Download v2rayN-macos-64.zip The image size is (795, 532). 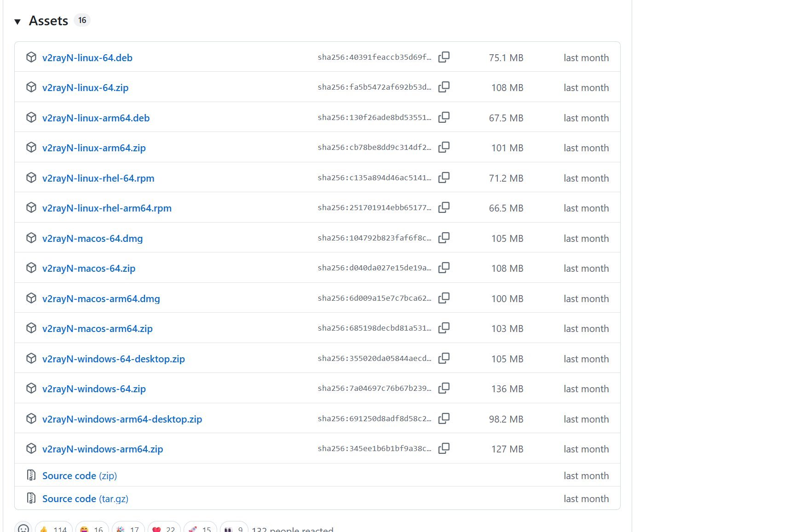89,269
